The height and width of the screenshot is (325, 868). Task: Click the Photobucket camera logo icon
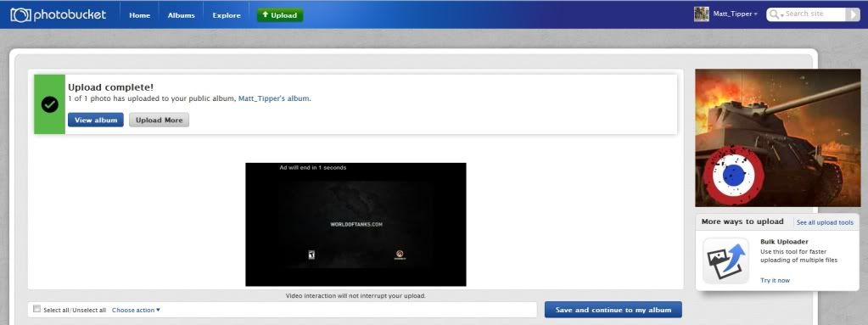tap(20, 15)
